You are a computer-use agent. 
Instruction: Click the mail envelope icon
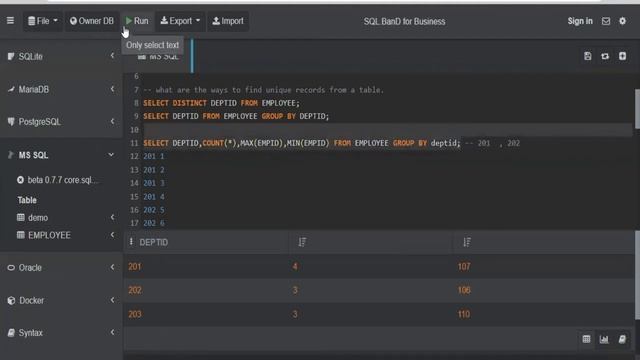click(x=606, y=21)
